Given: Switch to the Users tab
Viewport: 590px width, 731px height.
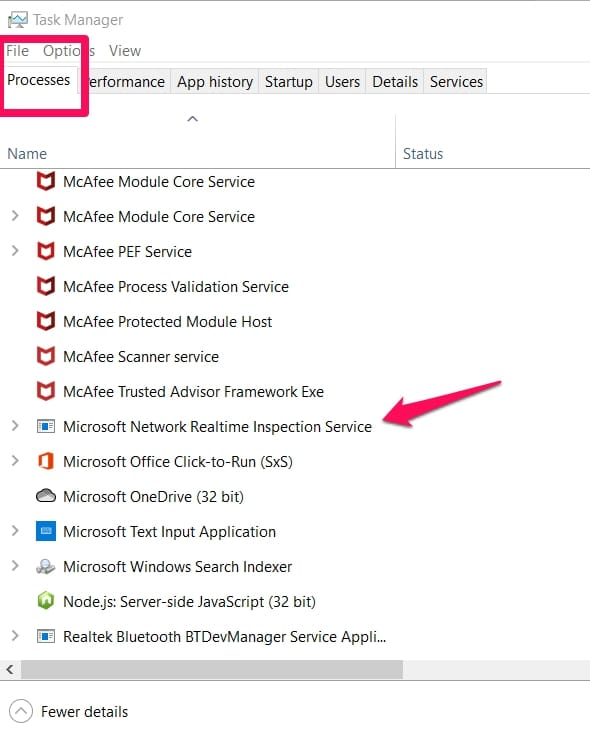Looking at the screenshot, I should [343, 82].
